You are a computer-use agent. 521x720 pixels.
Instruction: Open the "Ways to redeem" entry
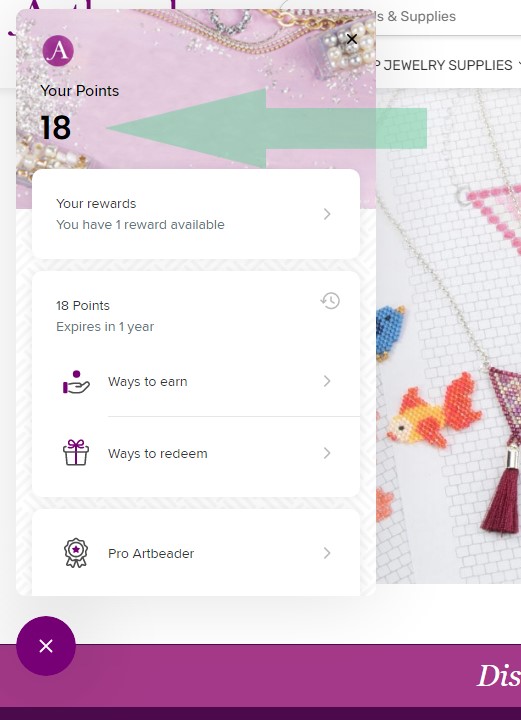(x=196, y=454)
